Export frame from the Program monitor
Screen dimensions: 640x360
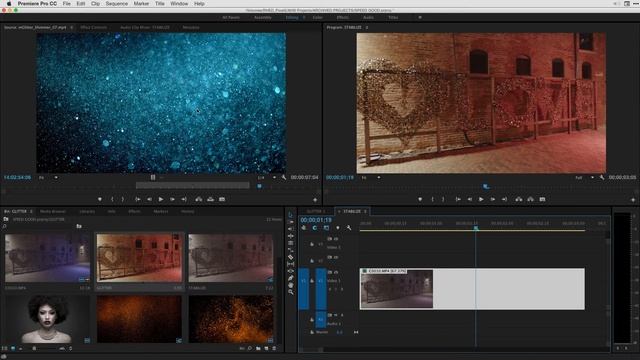542,199
